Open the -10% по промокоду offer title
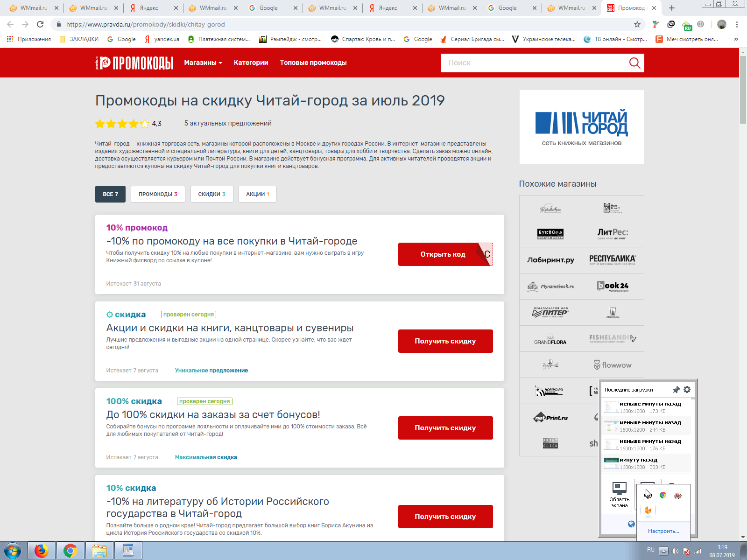Image resolution: width=747 pixels, height=560 pixels. pyautogui.click(x=232, y=241)
